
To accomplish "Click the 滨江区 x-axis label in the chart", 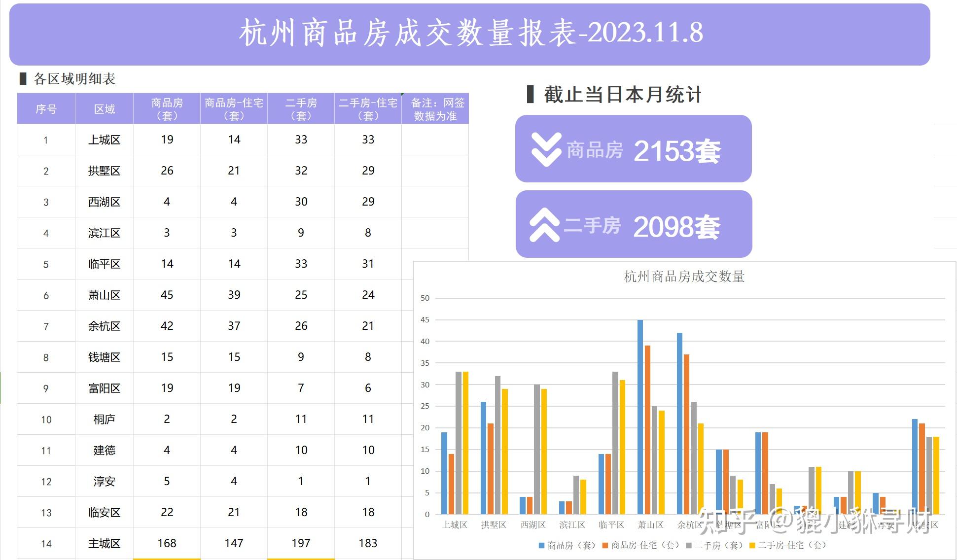I will click(572, 525).
